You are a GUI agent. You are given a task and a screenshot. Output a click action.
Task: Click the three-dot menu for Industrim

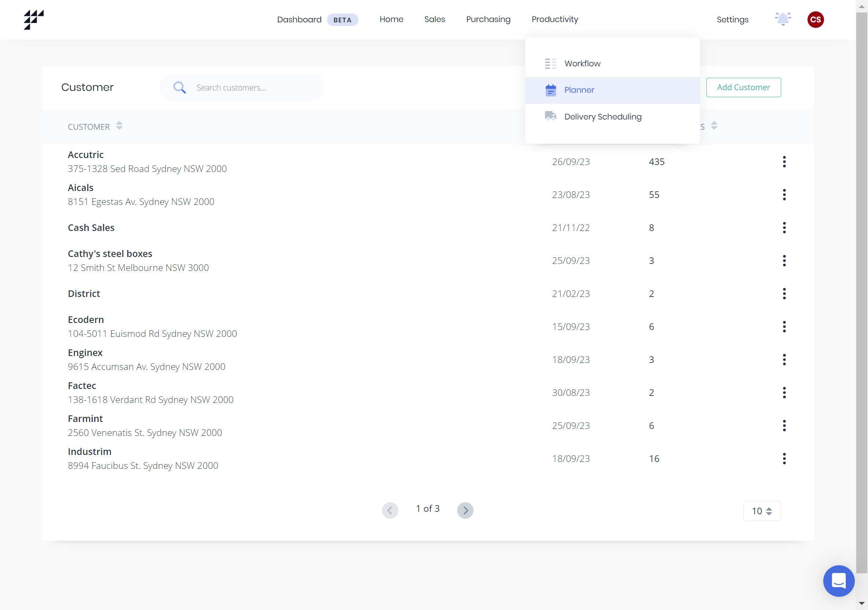coord(784,458)
